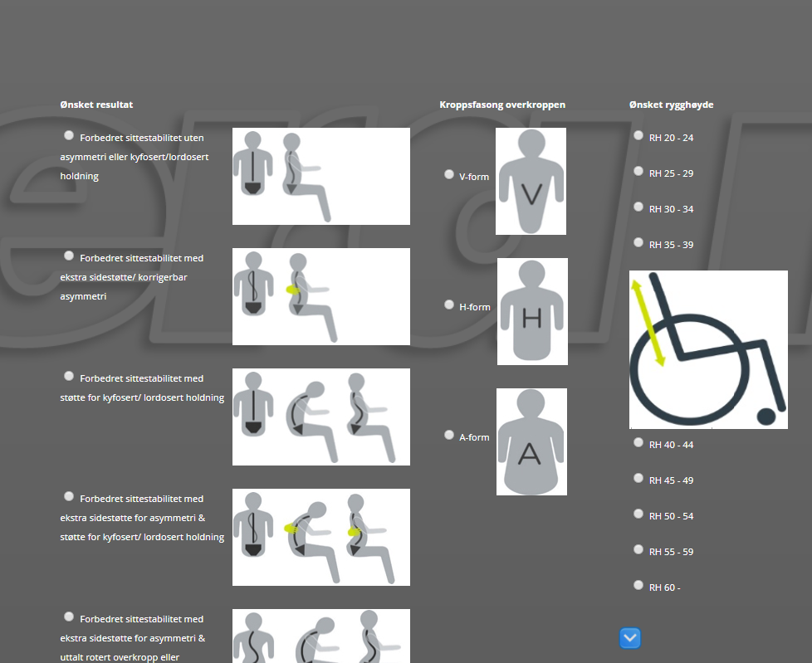Click the wheelchair back height diagram
Viewport: 812px width, 663px height.
click(708, 350)
